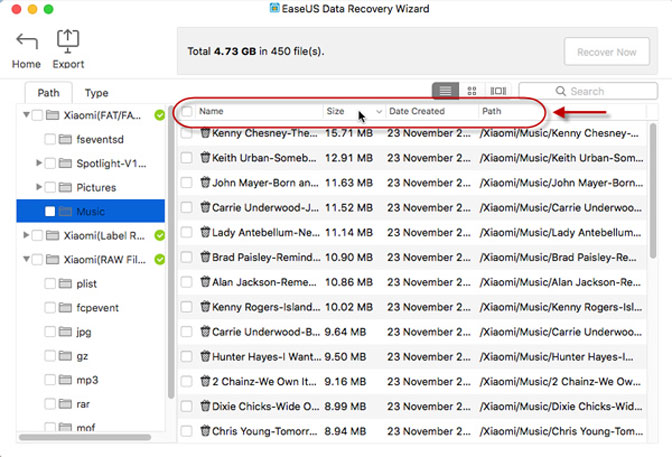Collapse the Xiaomi(RAW Fil... node

(27, 259)
